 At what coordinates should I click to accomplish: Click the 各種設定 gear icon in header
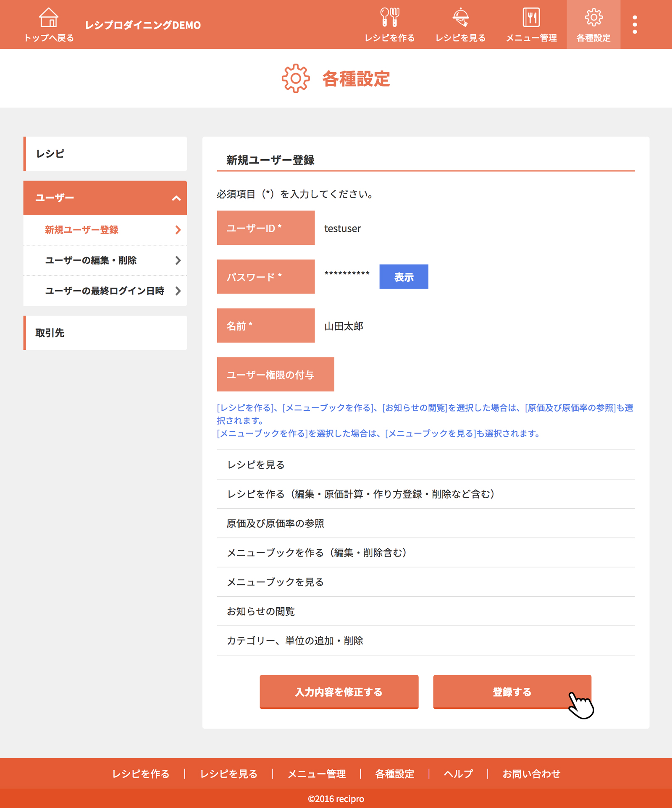point(593,18)
